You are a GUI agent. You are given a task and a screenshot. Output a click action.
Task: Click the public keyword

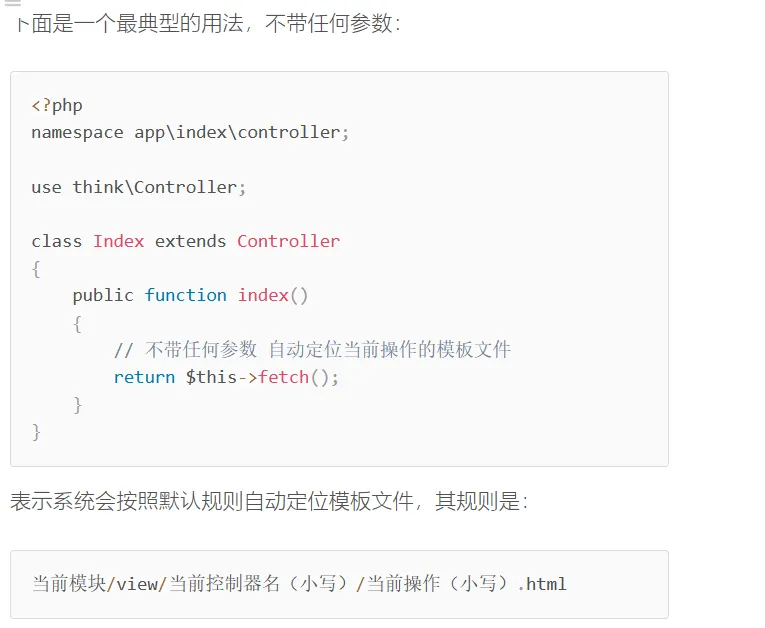102,295
